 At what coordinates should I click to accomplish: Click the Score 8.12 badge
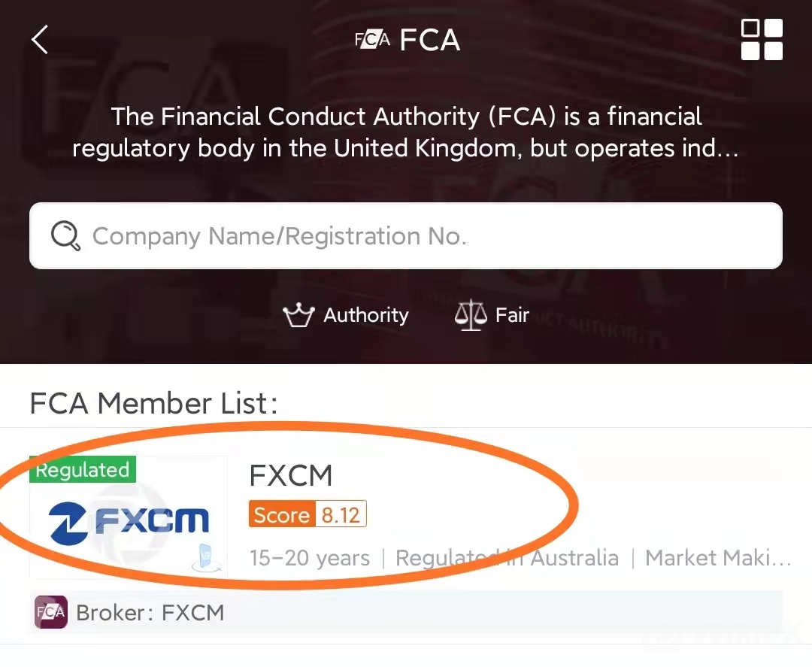[308, 515]
